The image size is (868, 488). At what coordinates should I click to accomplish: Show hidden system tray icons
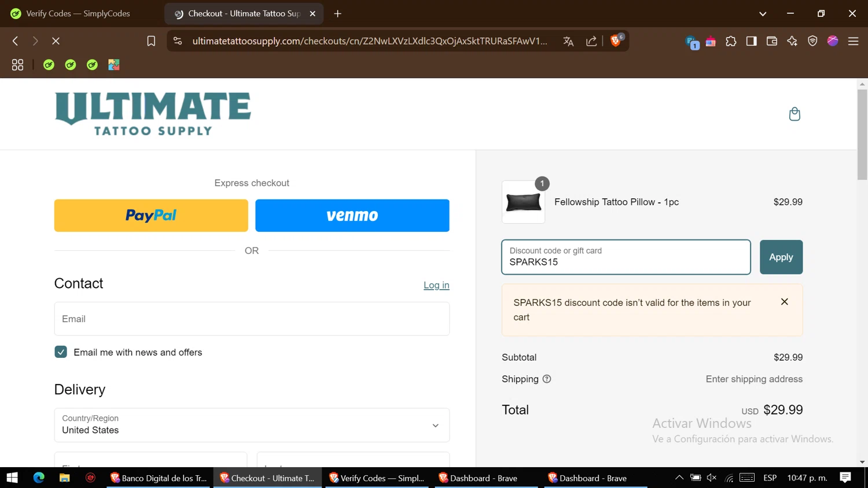coord(679,478)
